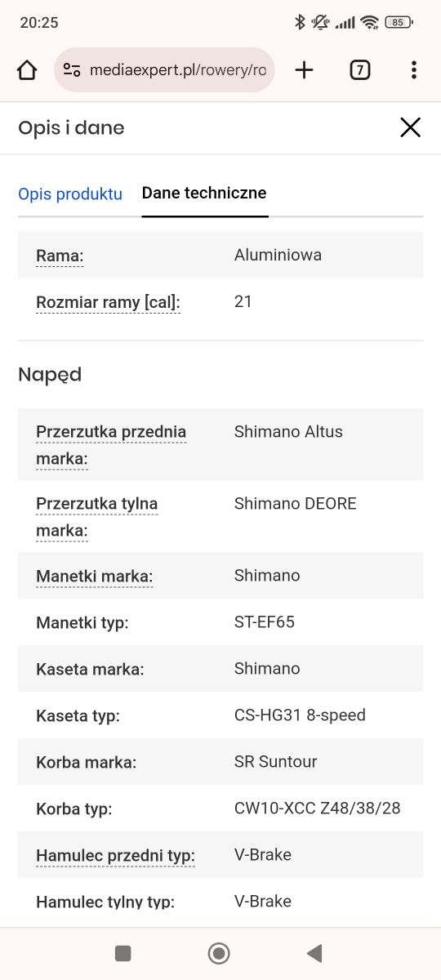441x980 pixels.
Task: Tap the Shimano DEORE value text
Action: click(x=296, y=504)
